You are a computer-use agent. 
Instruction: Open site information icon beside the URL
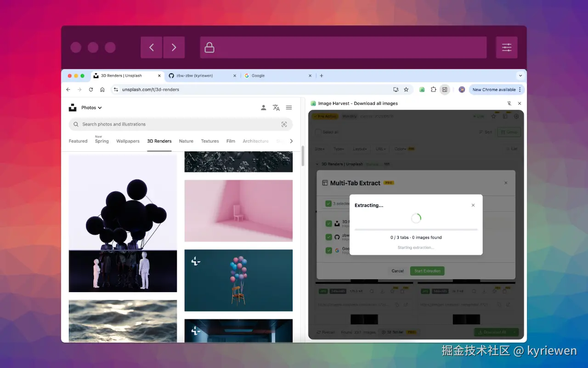click(116, 89)
